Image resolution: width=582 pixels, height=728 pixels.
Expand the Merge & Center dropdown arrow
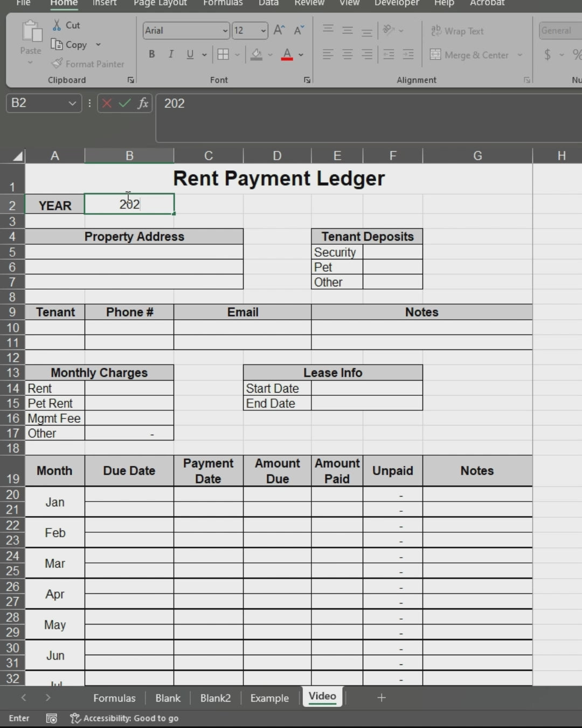pyautogui.click(x=519, y=54)
